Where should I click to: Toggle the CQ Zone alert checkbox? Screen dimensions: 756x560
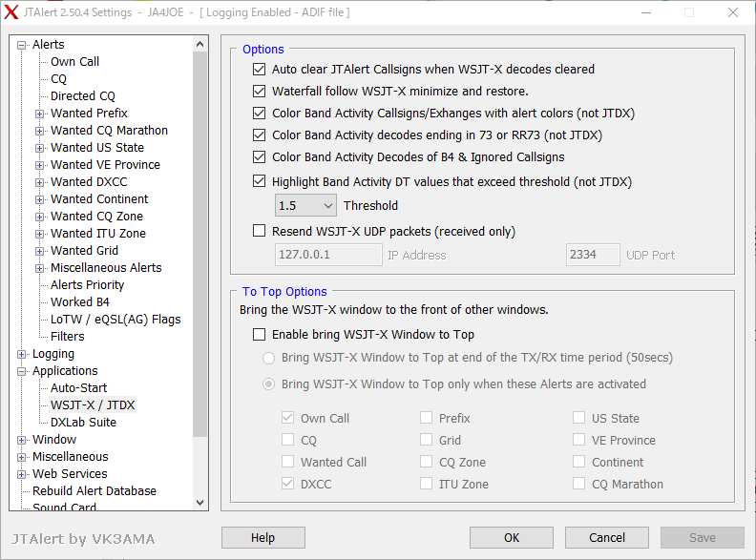tap(427, 461)
